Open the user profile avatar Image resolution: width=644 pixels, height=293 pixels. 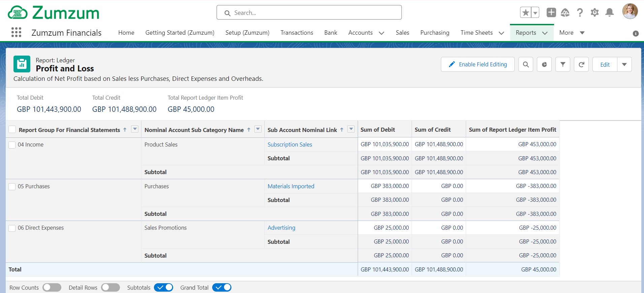pyautogui.click(x=630, y=11)
